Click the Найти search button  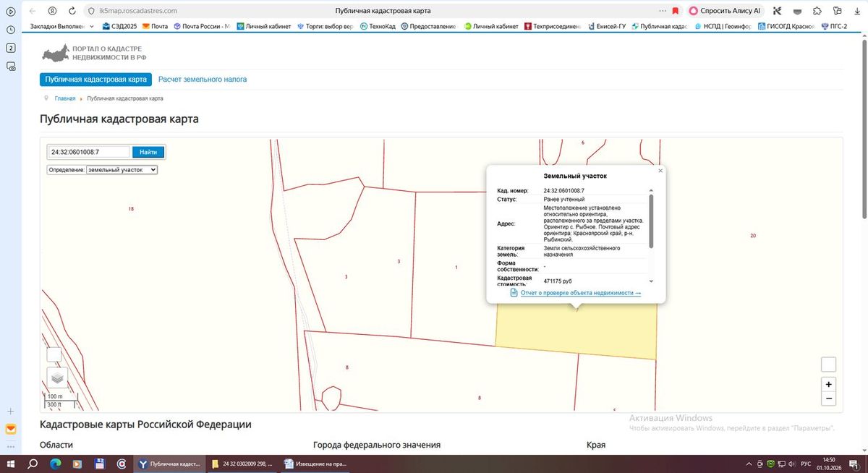pos(148,152)
